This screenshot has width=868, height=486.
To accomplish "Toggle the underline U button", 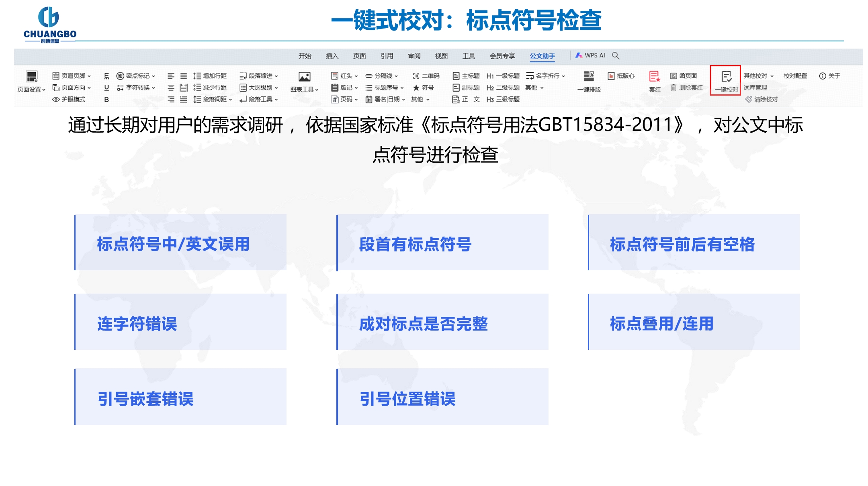I will (106, 88).
